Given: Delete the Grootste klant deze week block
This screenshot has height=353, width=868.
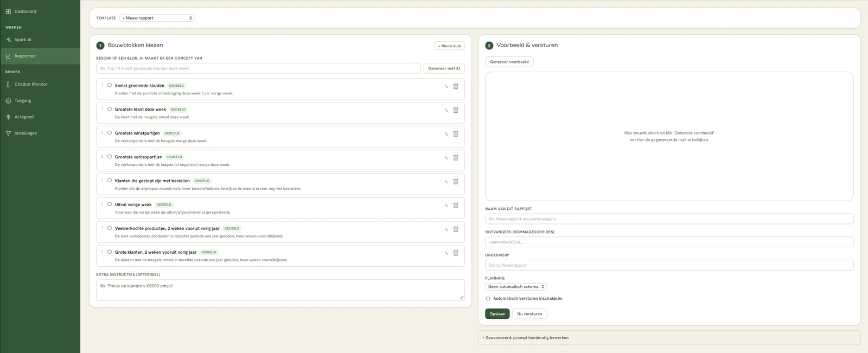Looking at the screenshot, I should pos(456,110).
